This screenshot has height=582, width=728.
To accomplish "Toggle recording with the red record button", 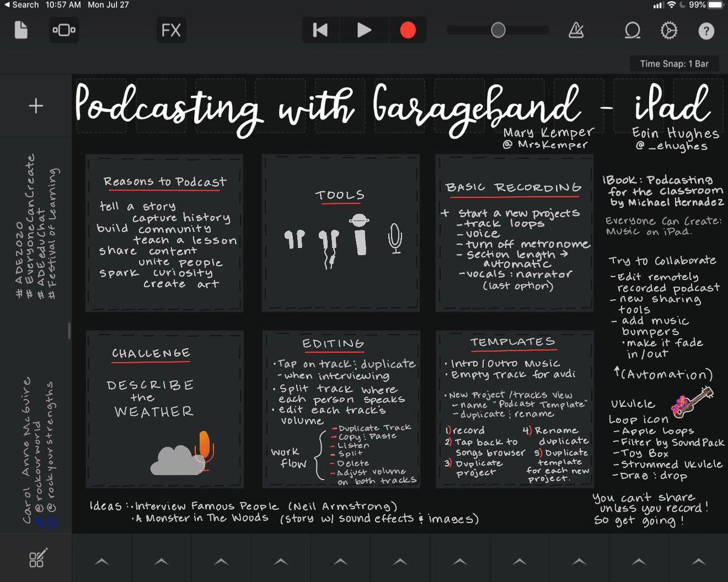I will 407,30.
